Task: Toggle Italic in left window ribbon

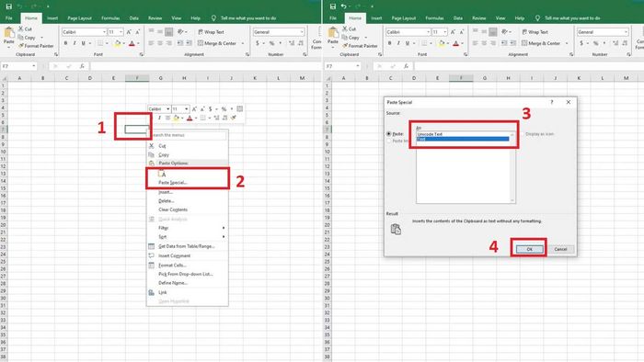Action: tap(75, 43)
